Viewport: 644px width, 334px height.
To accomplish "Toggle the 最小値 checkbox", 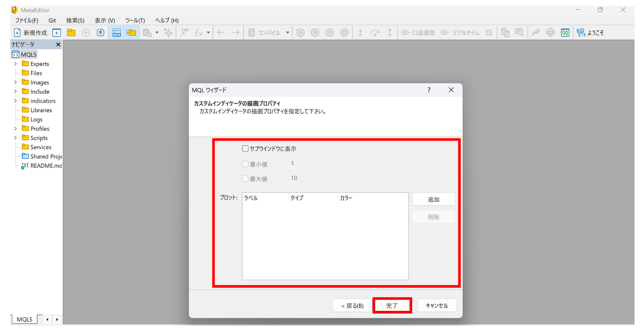I will click(245, 164).
